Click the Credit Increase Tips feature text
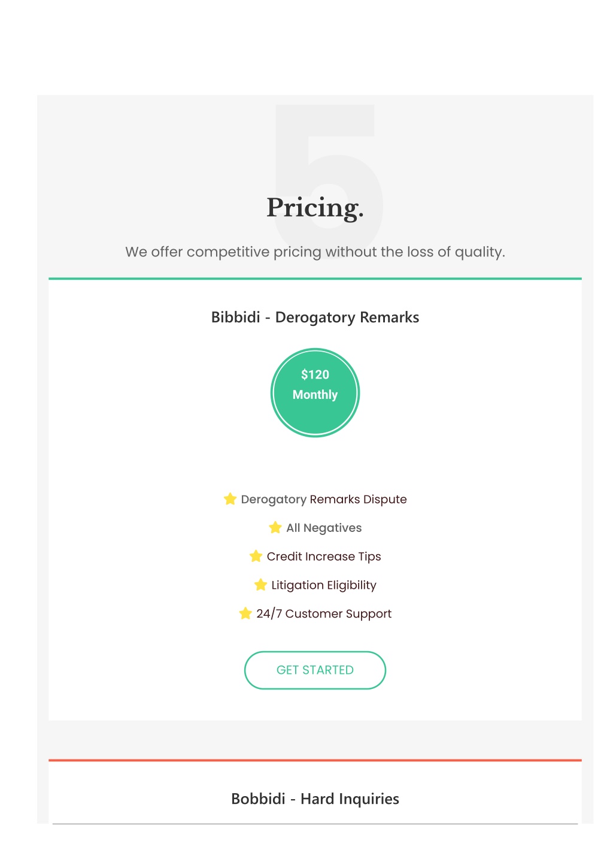Viewport: 613px width, 868px height. [324, 557]
